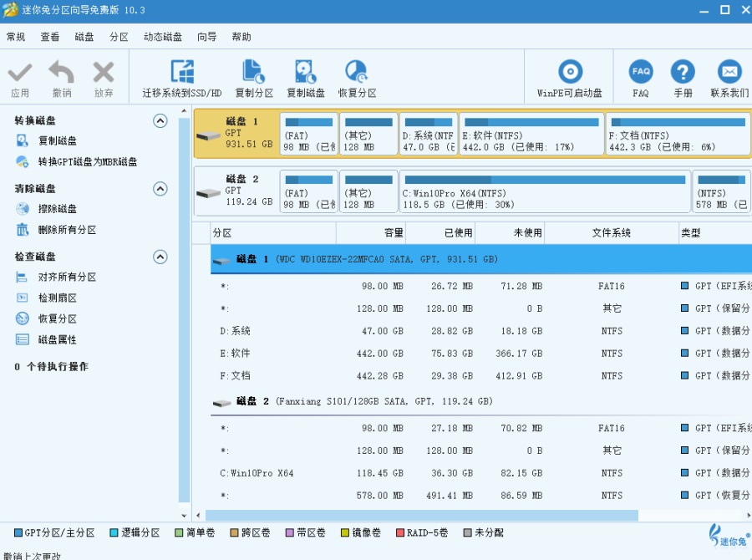752x560 pixels.
Task: Sort by the 分区 column header
Action: tap(273, 232)
